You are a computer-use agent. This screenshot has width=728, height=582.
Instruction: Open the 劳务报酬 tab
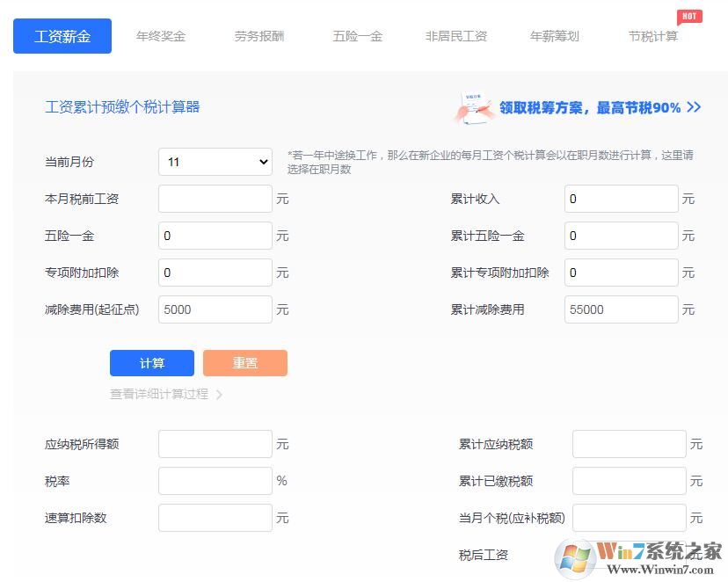[x=259, y=36]
